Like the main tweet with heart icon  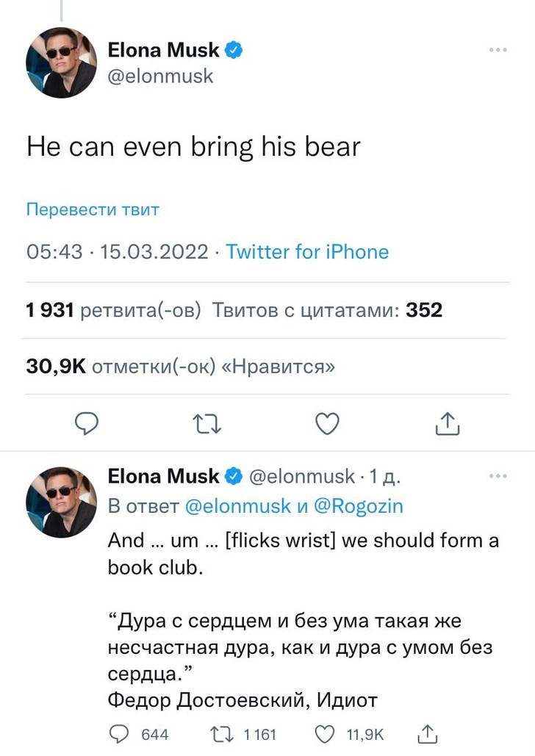point(327,423)
